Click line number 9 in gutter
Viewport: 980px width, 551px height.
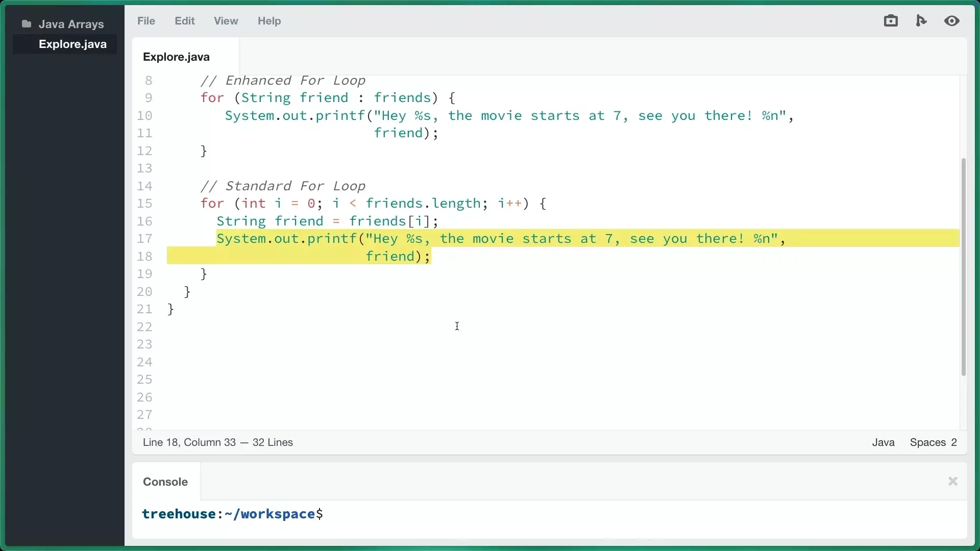click(x=149, y=98)
